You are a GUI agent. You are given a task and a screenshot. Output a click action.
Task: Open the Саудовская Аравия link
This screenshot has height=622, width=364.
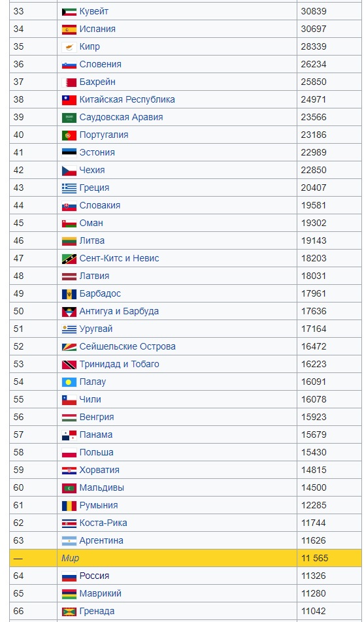point(121,118)
